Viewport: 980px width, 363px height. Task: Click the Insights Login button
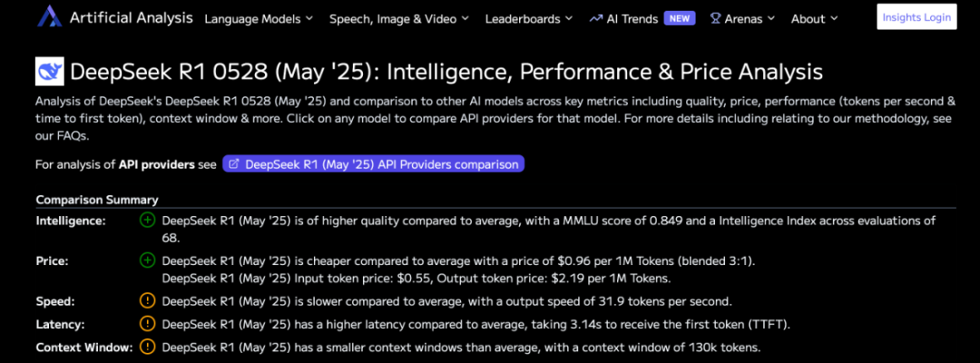[916, 17]
